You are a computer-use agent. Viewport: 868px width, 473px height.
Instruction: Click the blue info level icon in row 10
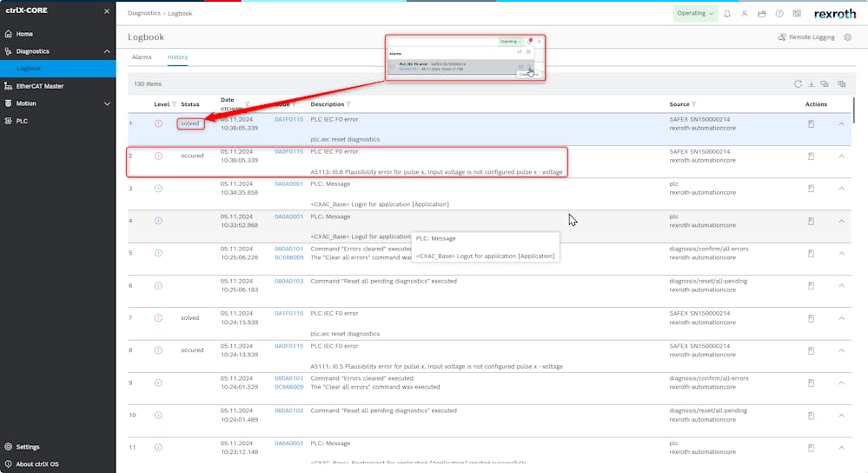(x=158, y=415)
